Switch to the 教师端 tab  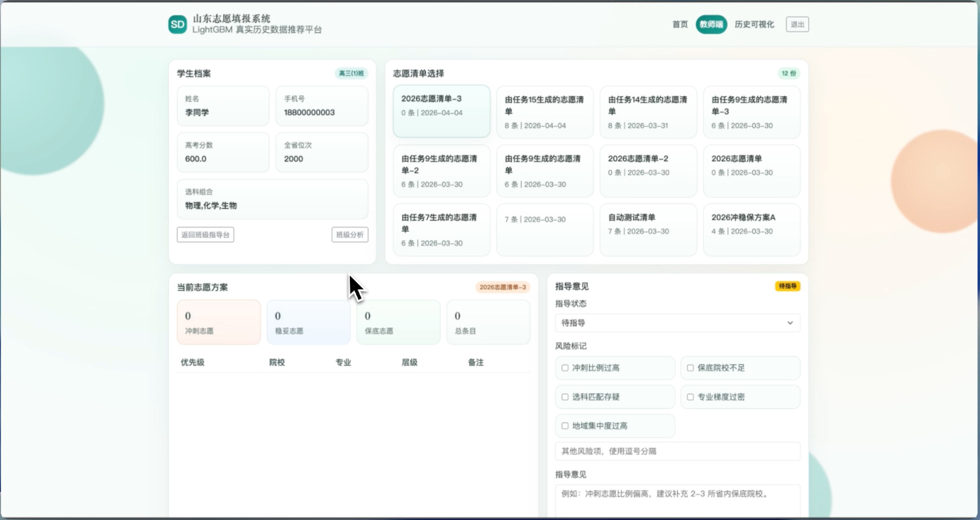pyautogui.click(x=711, y=24)
